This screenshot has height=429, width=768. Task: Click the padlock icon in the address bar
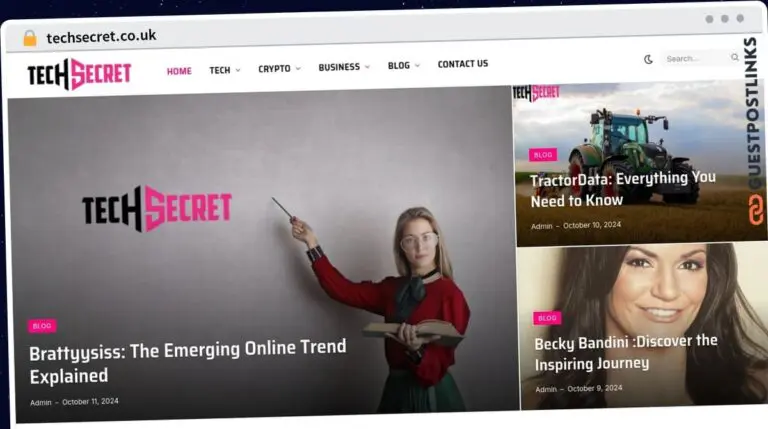(x=30, y=38)
